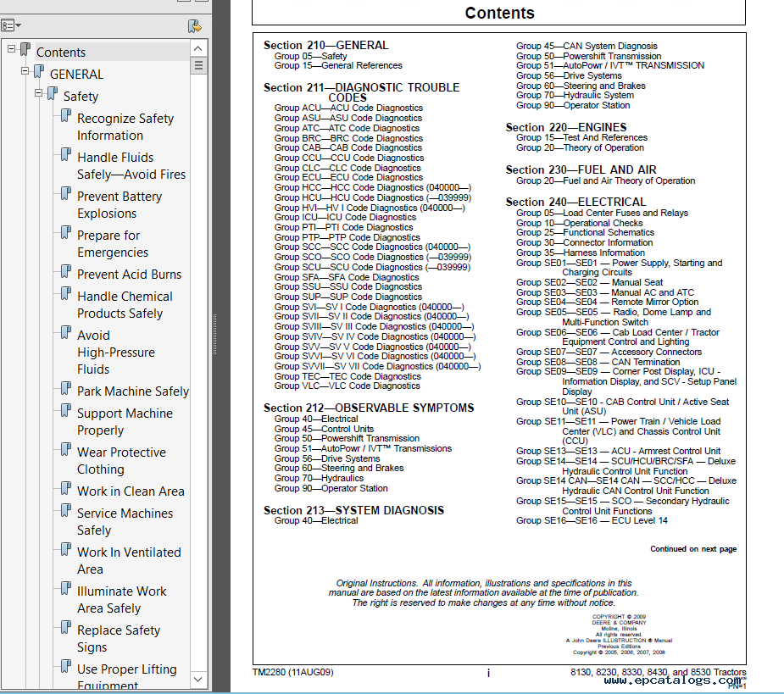Go to Work In Ventilated Area bookmark
The image size is (784, 694).
(129, 561)
